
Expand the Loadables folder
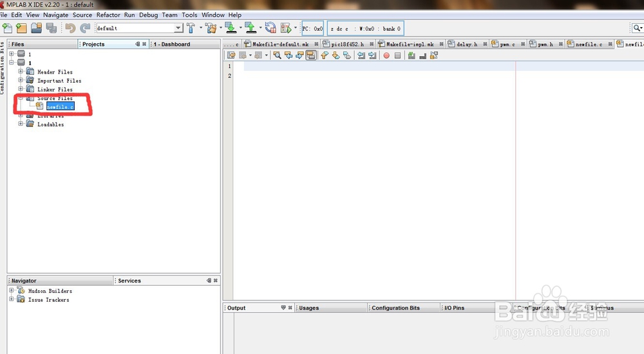coord(21,124)
